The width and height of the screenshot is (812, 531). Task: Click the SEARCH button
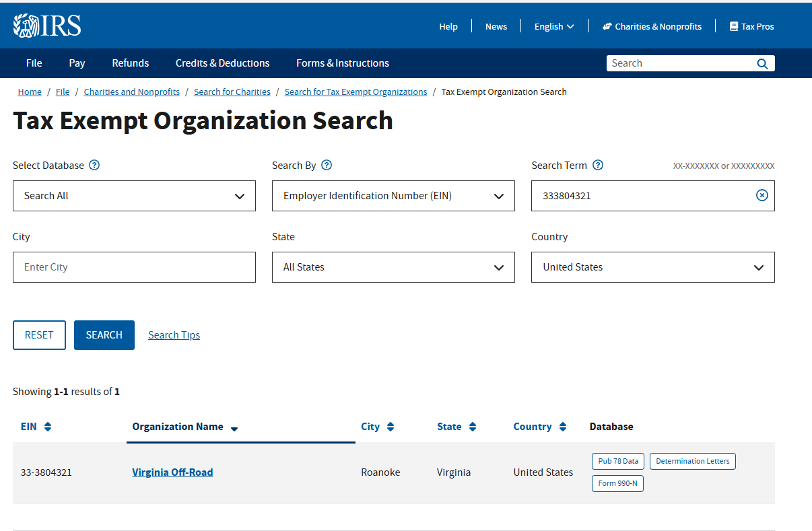(104, 335)
